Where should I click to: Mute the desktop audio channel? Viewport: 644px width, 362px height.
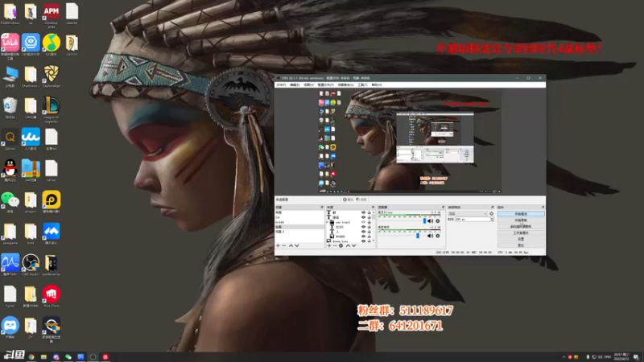click(x=430, y=236)
